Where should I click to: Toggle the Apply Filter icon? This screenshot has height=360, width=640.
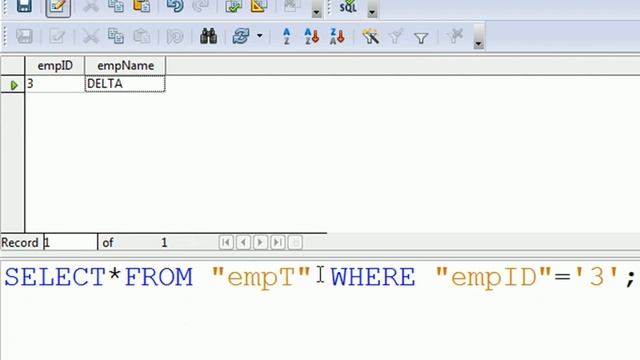tap(396, 37)
